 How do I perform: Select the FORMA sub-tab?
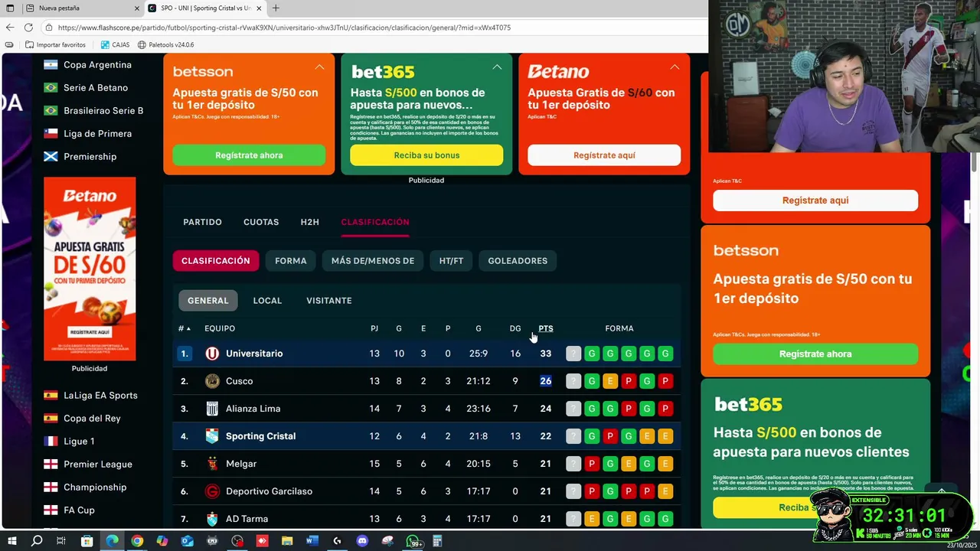291,261
